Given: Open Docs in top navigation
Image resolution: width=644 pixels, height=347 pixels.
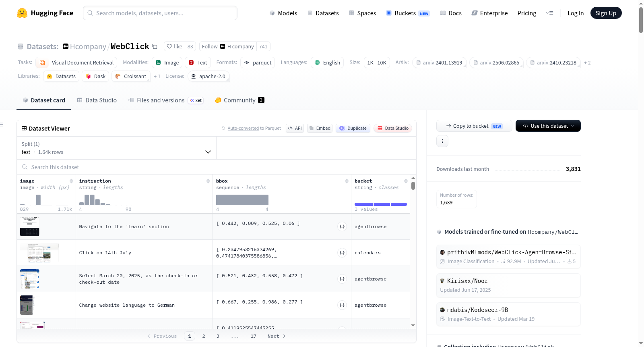Looking at the screenshot, I should (x=450, y=13).
